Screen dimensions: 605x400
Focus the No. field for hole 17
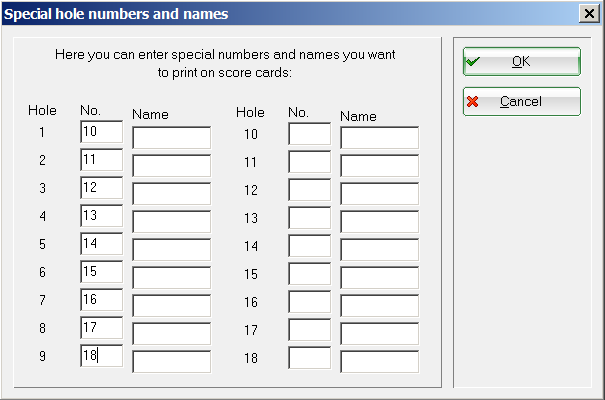[309, 330]
